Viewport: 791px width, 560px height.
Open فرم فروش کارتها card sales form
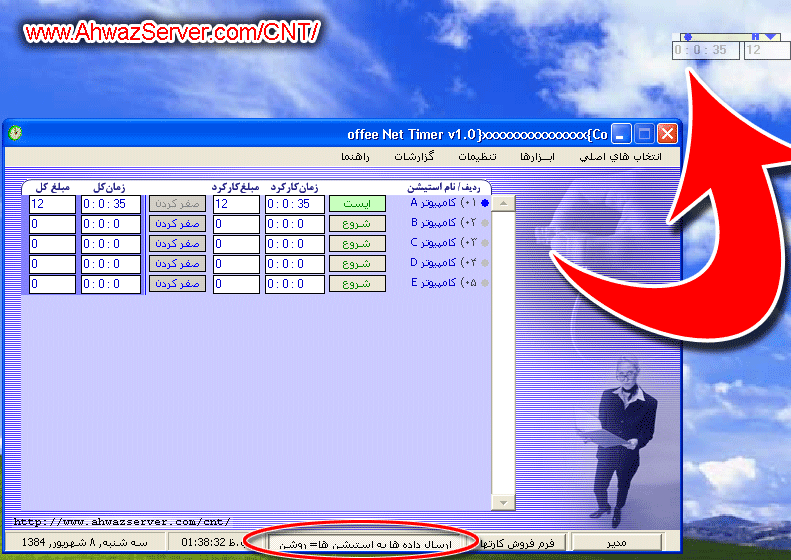[x=523, y=543]
